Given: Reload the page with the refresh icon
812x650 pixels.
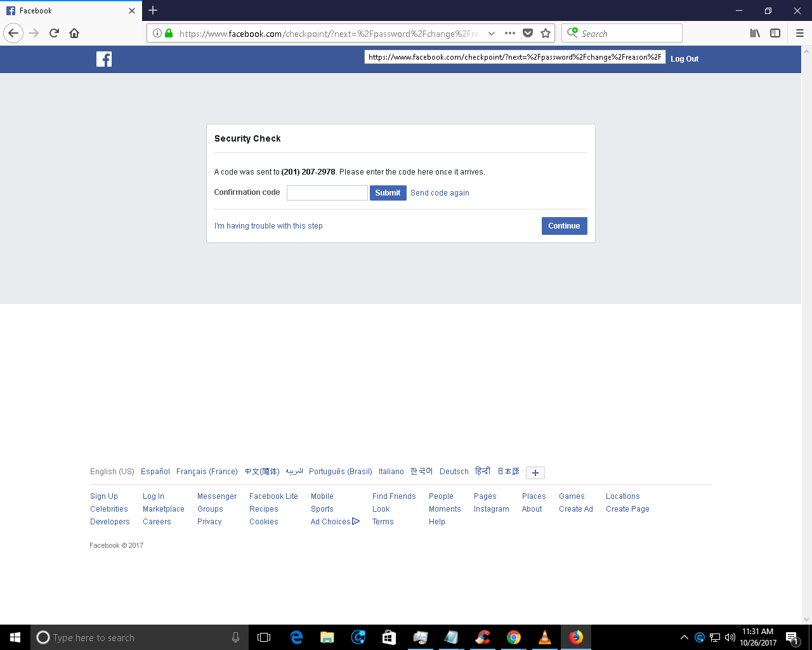Looking at the screenshot, I should click(54, 33).
